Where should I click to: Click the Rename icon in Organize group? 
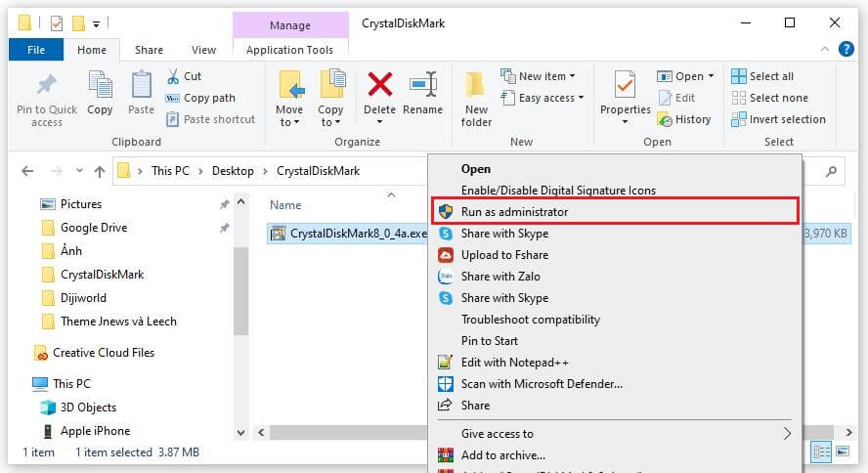pyautogui.click(x=423, y=85)
